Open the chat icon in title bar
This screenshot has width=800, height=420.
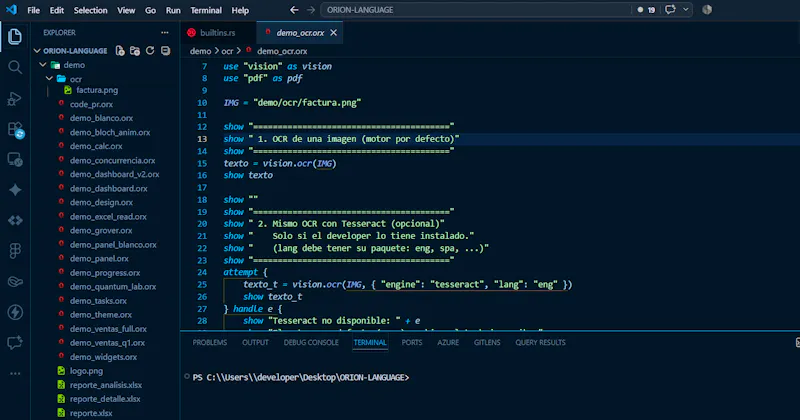[x=670, y=10]
